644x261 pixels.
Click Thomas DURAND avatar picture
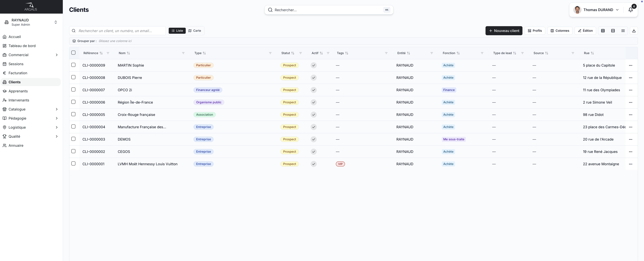coord(577,10)
